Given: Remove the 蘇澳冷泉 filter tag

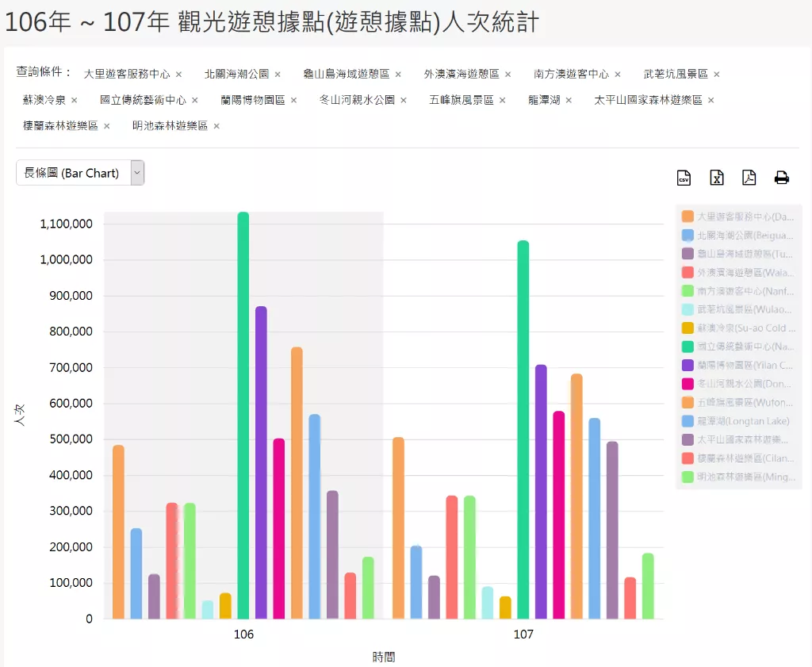Looking at the screenshot, I should click(74, 101).
